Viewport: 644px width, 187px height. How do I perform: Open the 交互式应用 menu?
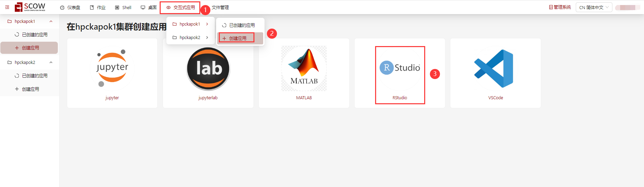click(180, 7)
